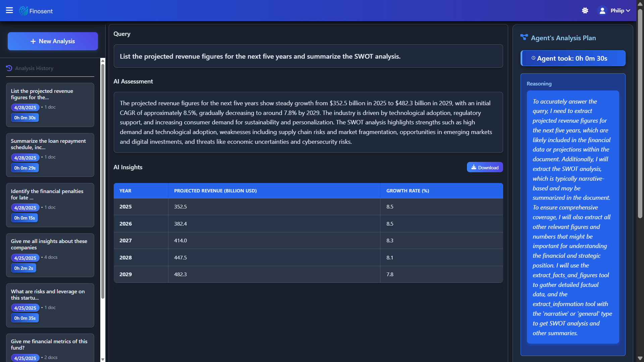Click the 0h 0m 35s duration badge
Viewport: 644px width, 362px height.
(x=25, y=318)
